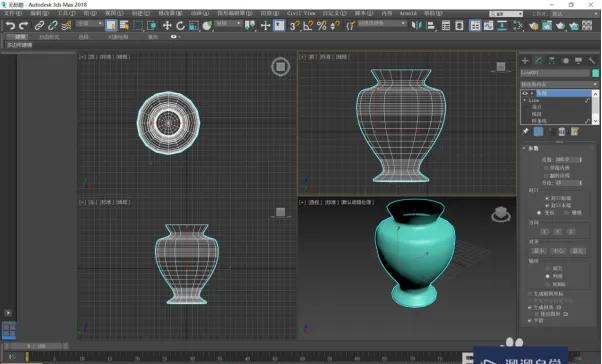Image resolution: width=602 pixels, height=364 pixels.
Task: Toggle the 3D Snaps button
Action: (x=294, y=26)
